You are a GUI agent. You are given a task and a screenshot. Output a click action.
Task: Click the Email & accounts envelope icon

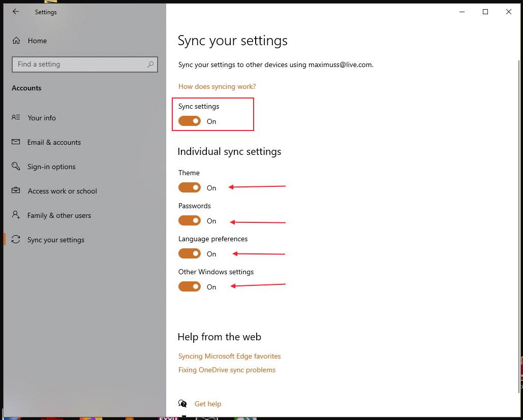16,142
